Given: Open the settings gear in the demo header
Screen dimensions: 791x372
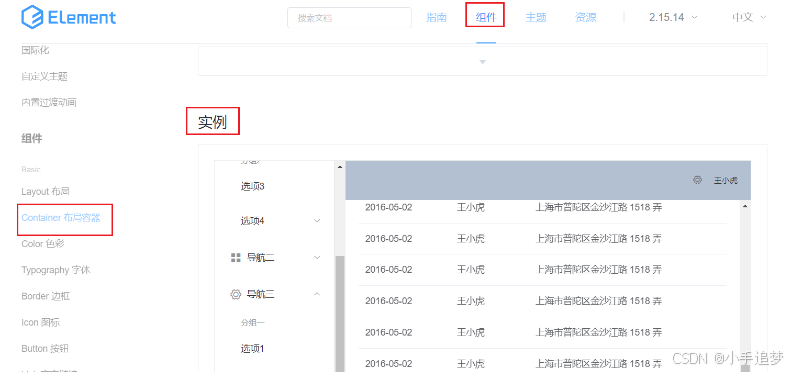Looking at the screenshot, I should tap(697, 180).
